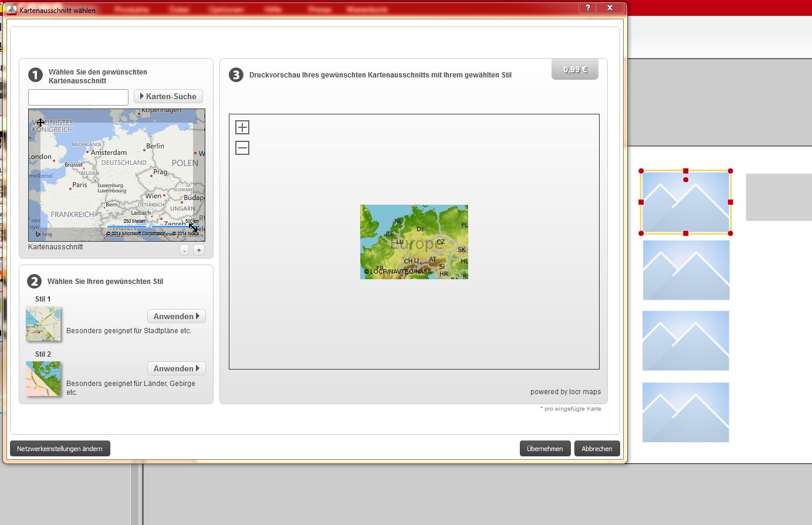Confirm with the Übernehmen button
The image size is (812, 525).
(544, 449)
